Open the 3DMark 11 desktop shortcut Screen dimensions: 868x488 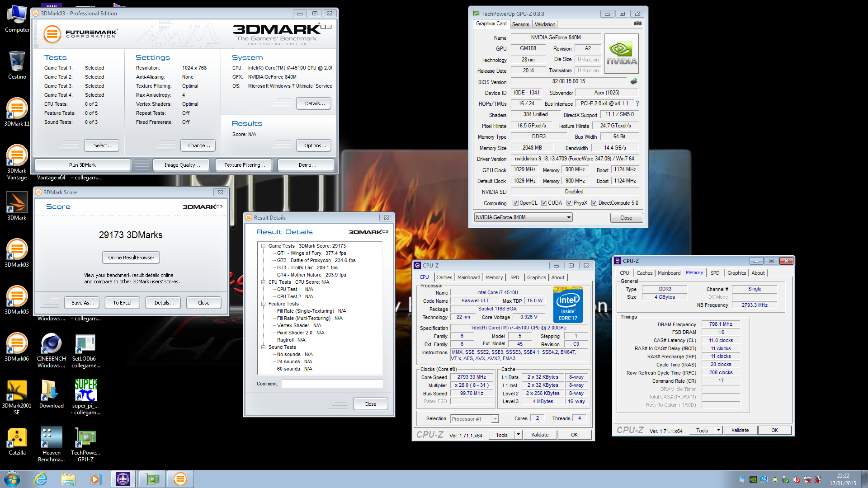[17, 112]
